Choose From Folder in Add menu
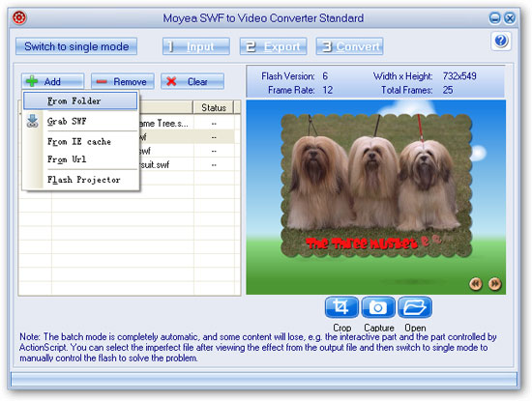 [80, 101]
